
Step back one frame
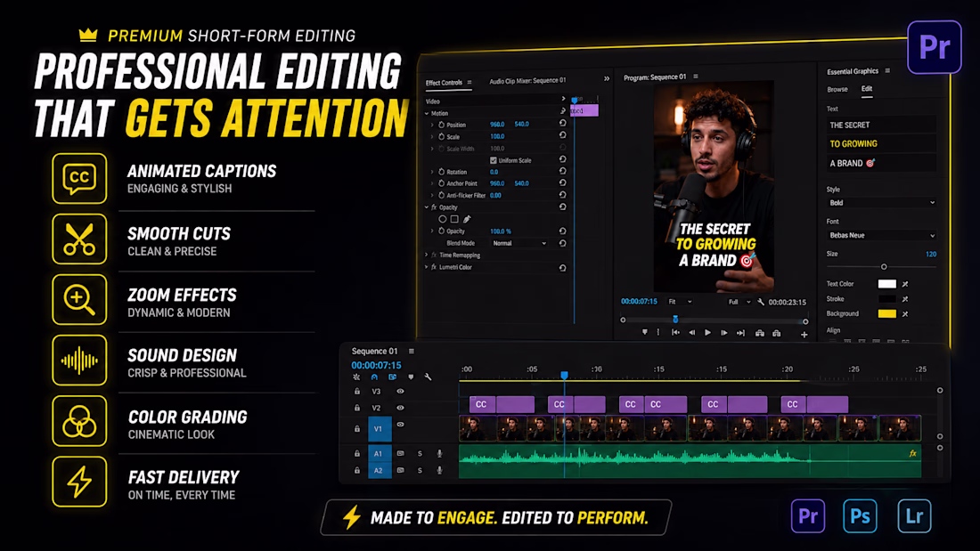692,333
